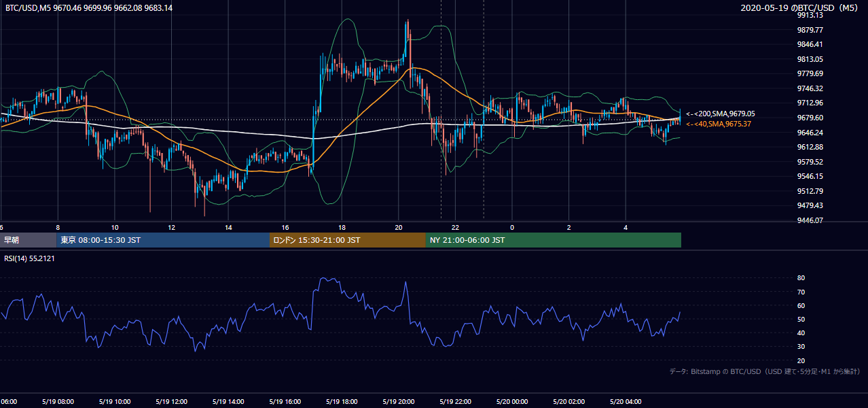Click the '2020-05-19 のBTC/USD (M5)' chart title
This screenshot has height=408, width=868.
point(801,7)
